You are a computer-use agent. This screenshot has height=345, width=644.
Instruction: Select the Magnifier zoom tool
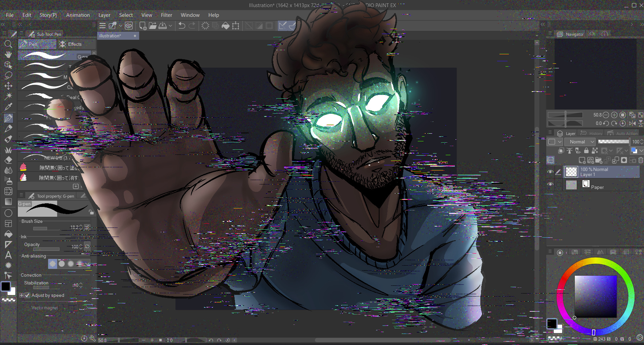(x=8, y=44)
